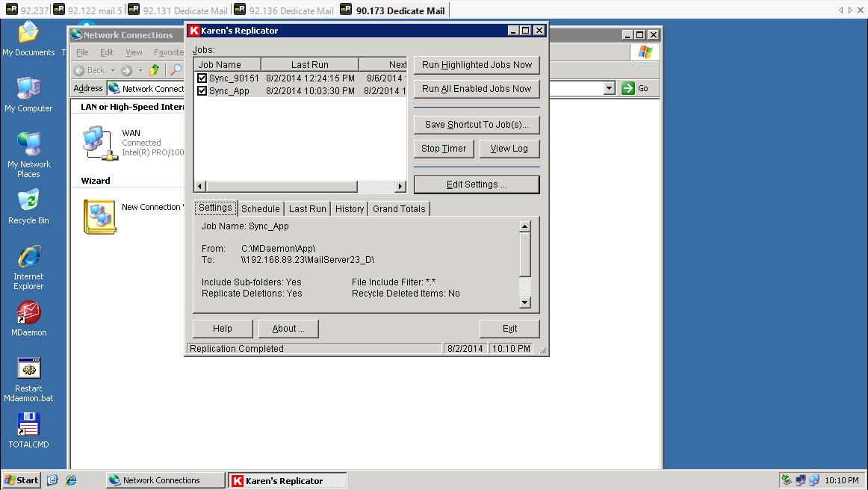
Task: Click jobs list horizontal scroll left arrow
Action: click(x=200, y=187)
